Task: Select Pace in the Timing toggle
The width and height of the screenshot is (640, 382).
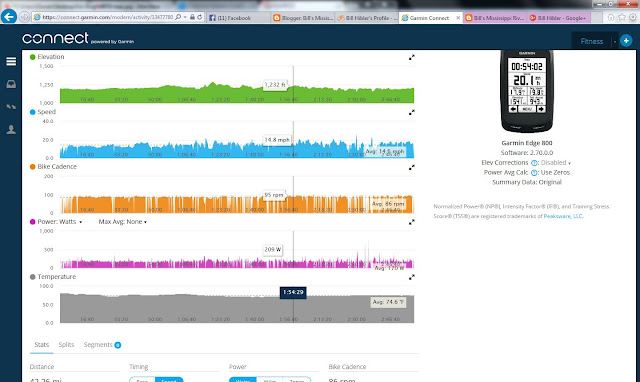Action: coord(142,380)
